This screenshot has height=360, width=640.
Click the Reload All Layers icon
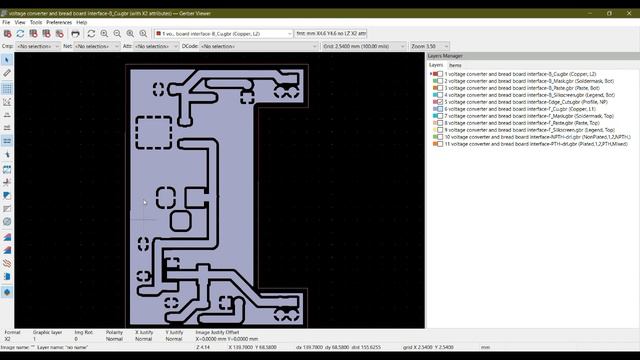click(20, 33)
